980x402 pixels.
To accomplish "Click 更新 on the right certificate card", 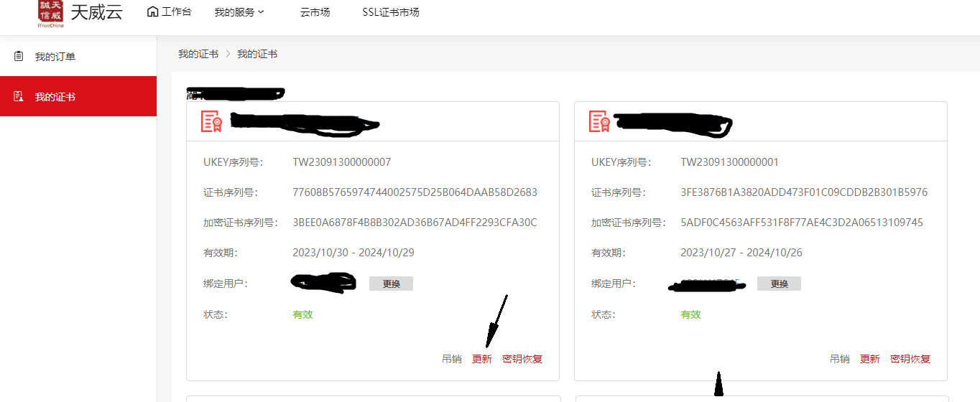I will point(870,359).
